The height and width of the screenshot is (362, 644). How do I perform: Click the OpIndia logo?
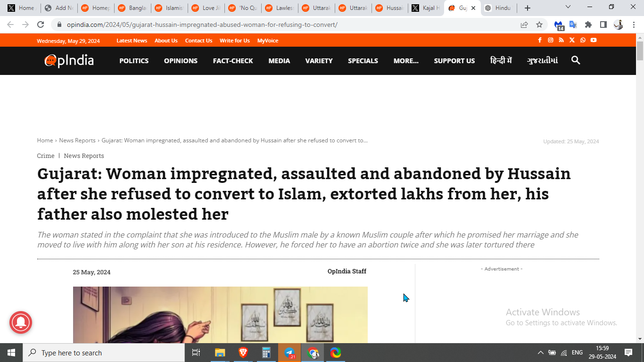pyautogui.click(x=69, y=60)
